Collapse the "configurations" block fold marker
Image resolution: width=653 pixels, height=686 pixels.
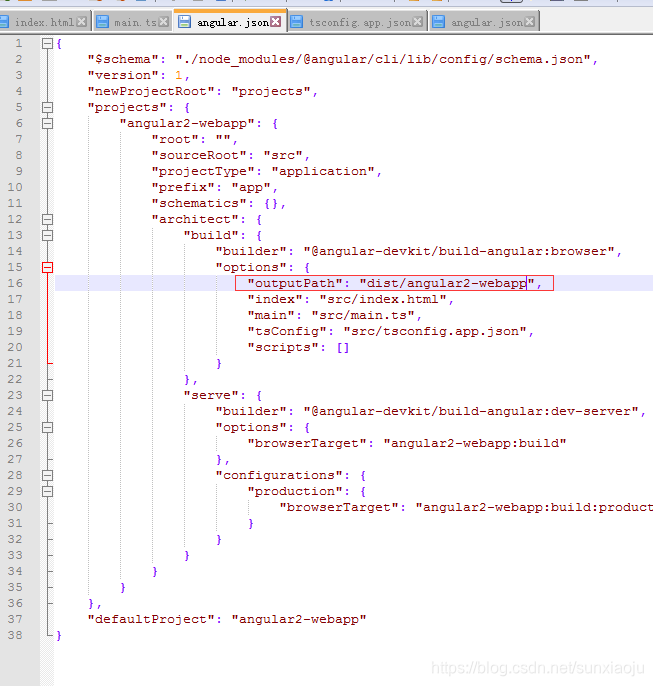coord(47,476)
